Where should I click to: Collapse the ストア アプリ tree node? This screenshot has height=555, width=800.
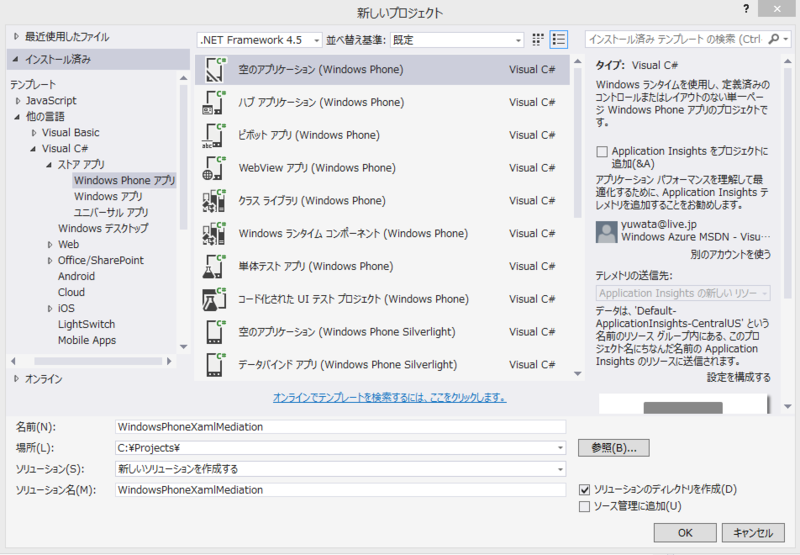click(x=49, y=165)
